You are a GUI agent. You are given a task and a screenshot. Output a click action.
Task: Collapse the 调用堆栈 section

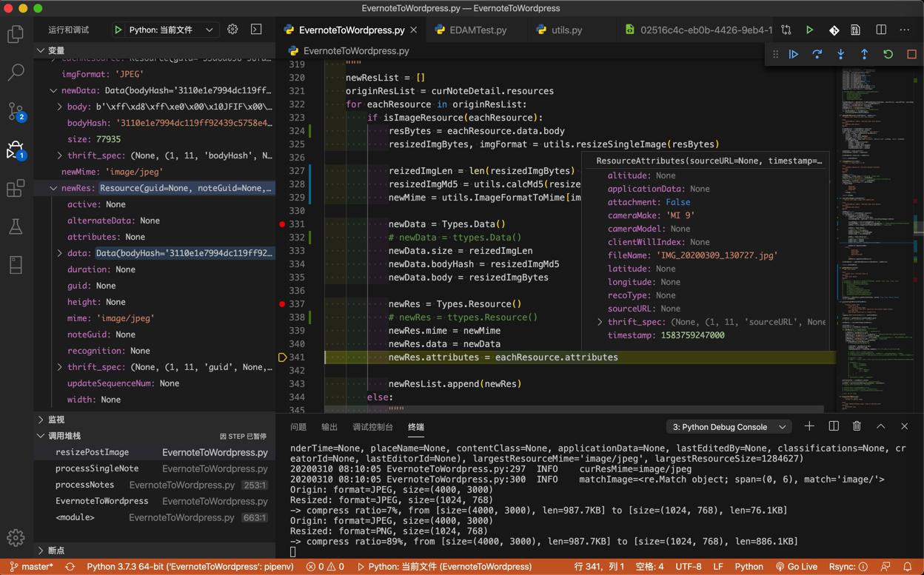click(x=41, y=436)
